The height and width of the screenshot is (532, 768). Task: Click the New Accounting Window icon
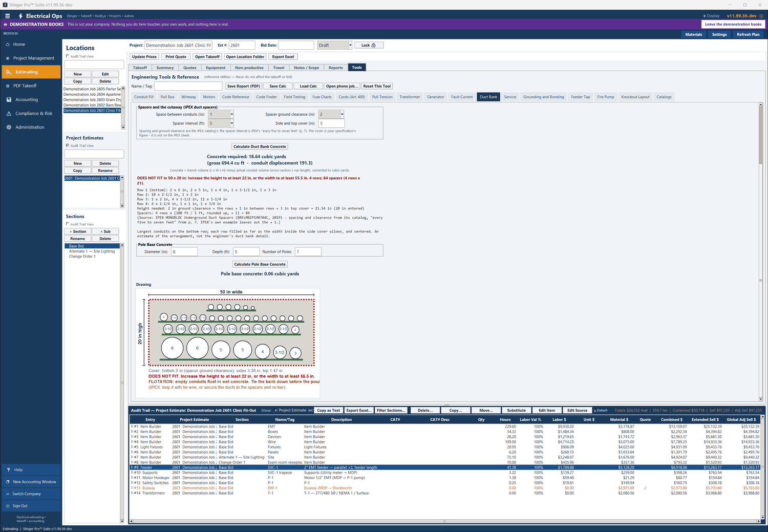[x=8, y=482]
